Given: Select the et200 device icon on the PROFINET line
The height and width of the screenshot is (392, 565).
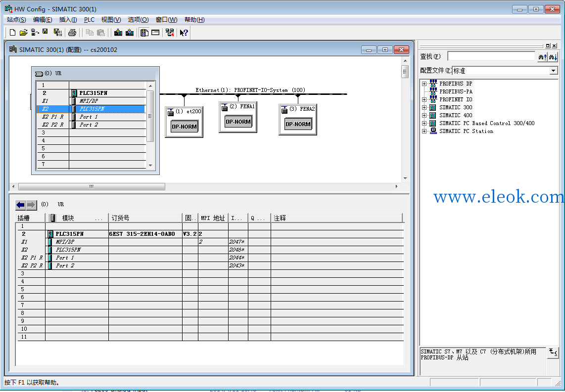Looking at the screenshot, I should 184,122.
